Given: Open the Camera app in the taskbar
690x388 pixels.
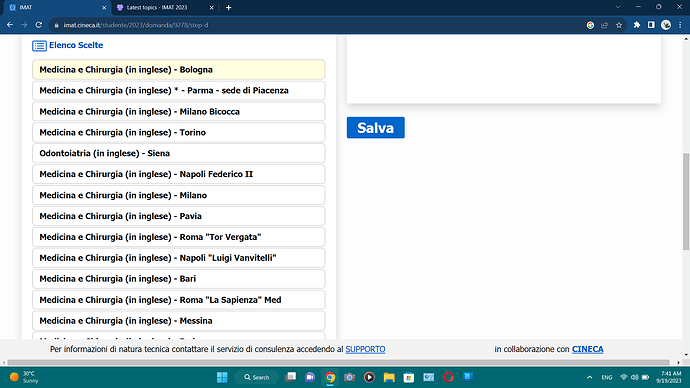Looking at the screenshot, I should tap(349, 377).
